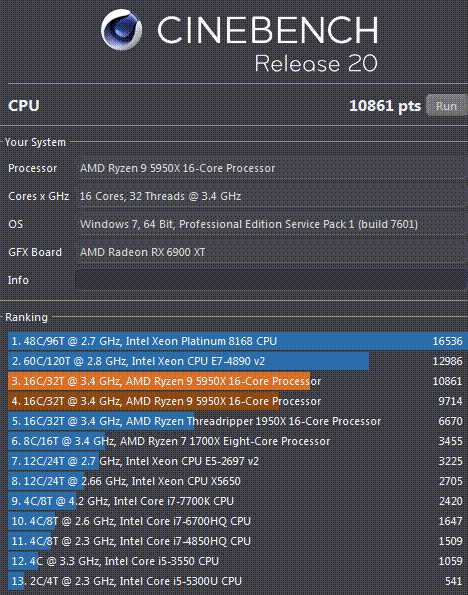Image resolution: width=468 pixels, height=595 pixels.
Task: Select the Core i5-5300U ranking row
Action: [x=238, y=581]
